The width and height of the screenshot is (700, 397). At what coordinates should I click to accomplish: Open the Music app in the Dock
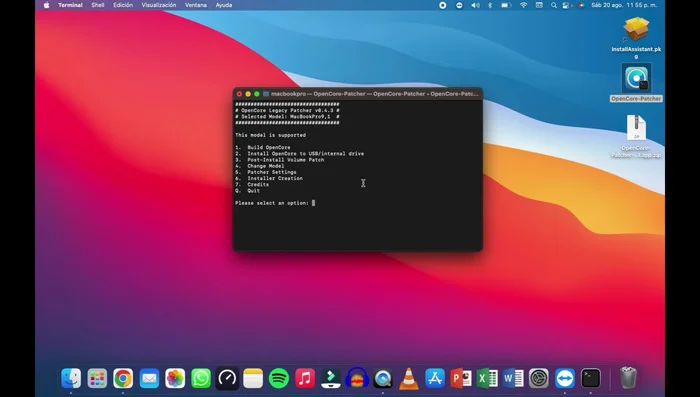coord(305,378)
